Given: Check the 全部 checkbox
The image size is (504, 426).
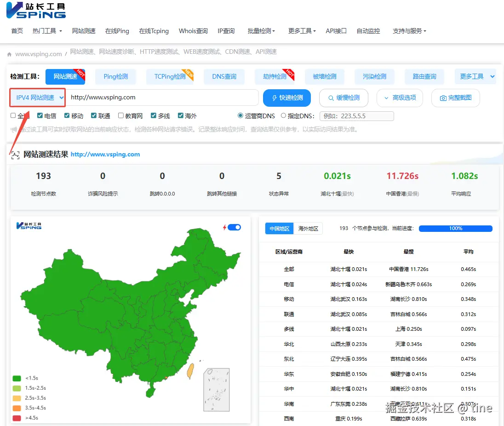Looking at the screenshot, I should [13, 115].
